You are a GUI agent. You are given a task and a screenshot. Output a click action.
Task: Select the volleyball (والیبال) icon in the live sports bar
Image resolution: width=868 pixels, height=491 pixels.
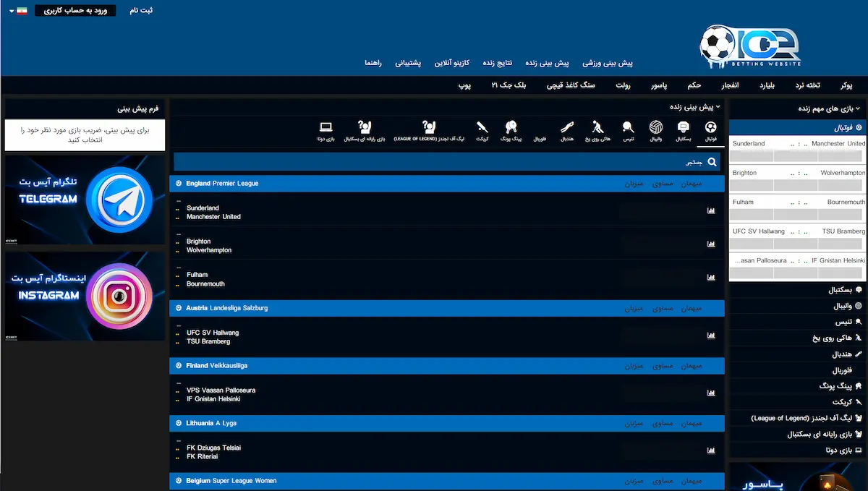[x=655, y=127]
